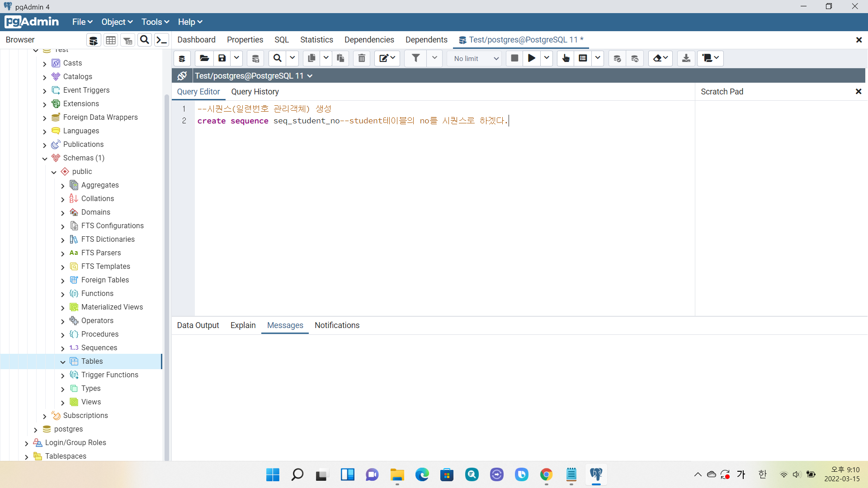Expand the Sequences tree node
Screen dimensions: 868x488
click(x=63, y=348)
